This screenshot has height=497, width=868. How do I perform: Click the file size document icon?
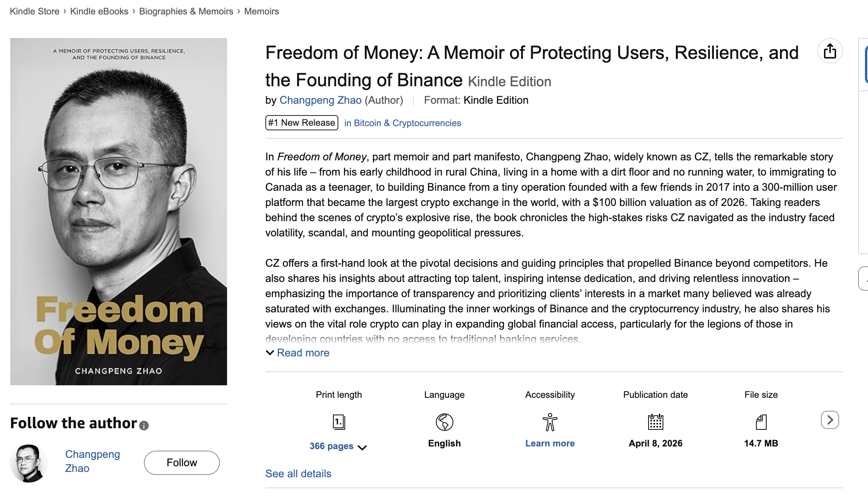tap(761, 422)
